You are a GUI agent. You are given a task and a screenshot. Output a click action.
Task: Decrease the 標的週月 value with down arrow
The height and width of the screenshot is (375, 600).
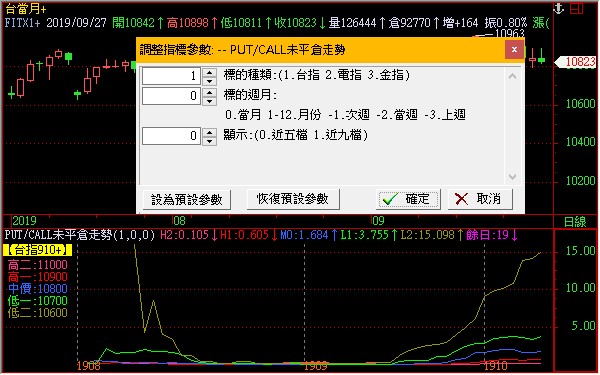point(209,101)
